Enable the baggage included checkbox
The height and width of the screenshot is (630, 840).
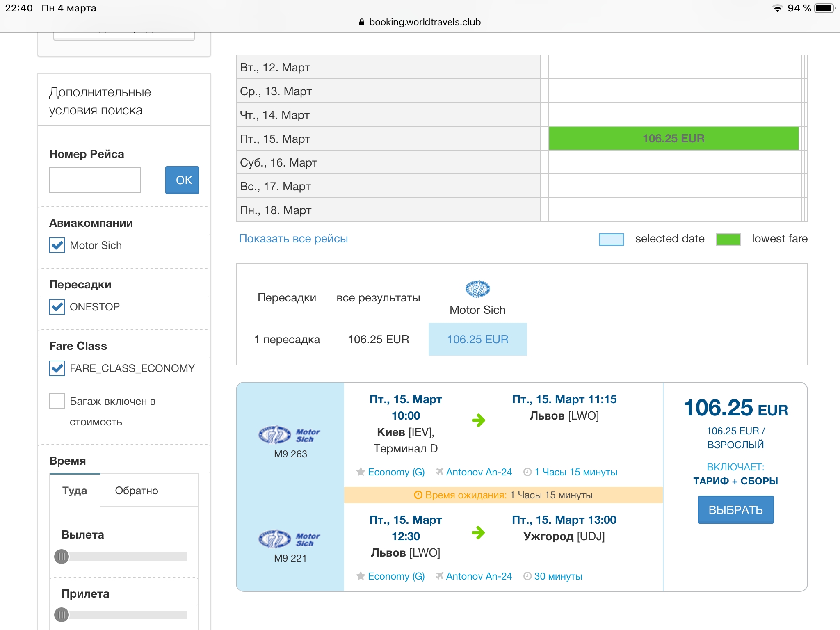pos(57,401)
